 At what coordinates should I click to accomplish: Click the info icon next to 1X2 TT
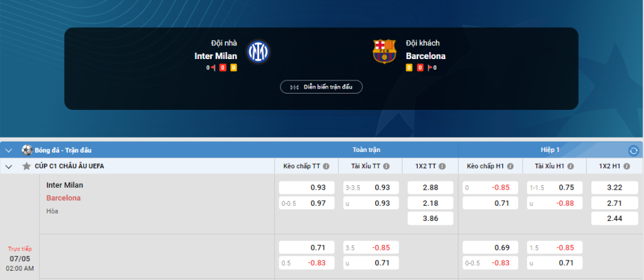pos(442,166)
